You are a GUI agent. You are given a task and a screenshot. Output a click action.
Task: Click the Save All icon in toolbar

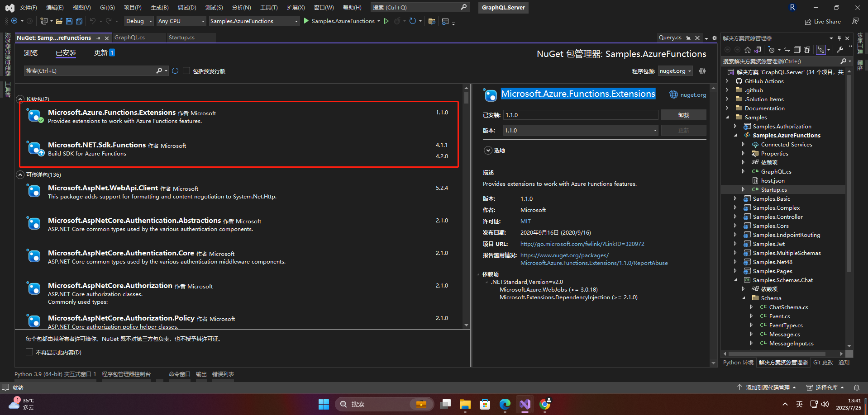(79, 21)
